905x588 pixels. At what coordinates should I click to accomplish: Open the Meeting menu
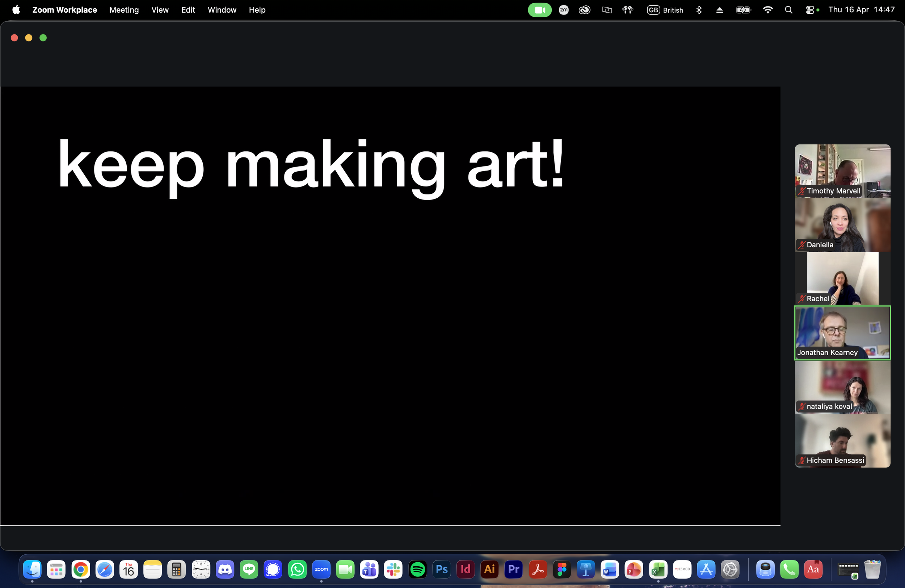pos(124,10)
